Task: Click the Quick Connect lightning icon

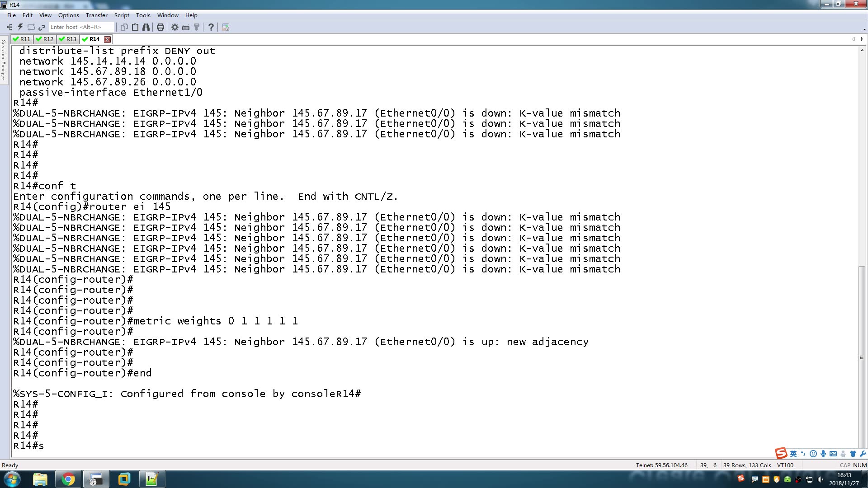Action: (x=20, y=27)
